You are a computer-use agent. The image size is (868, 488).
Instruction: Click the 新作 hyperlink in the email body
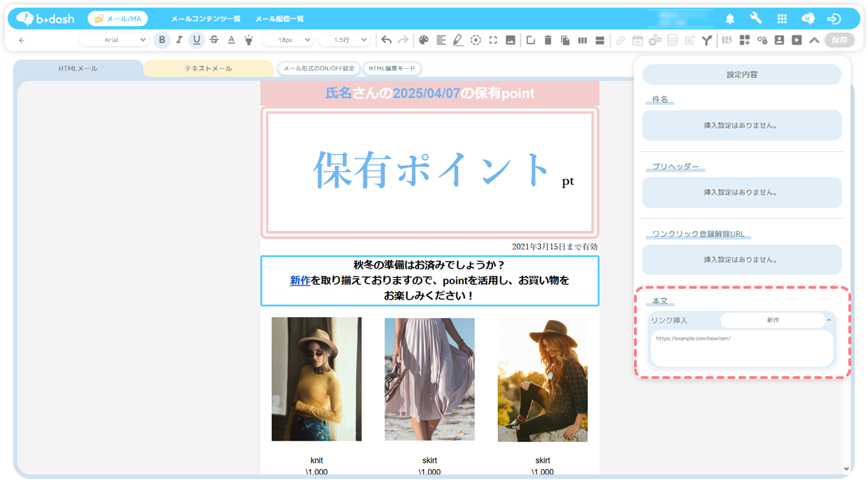[x=300, y=280]
